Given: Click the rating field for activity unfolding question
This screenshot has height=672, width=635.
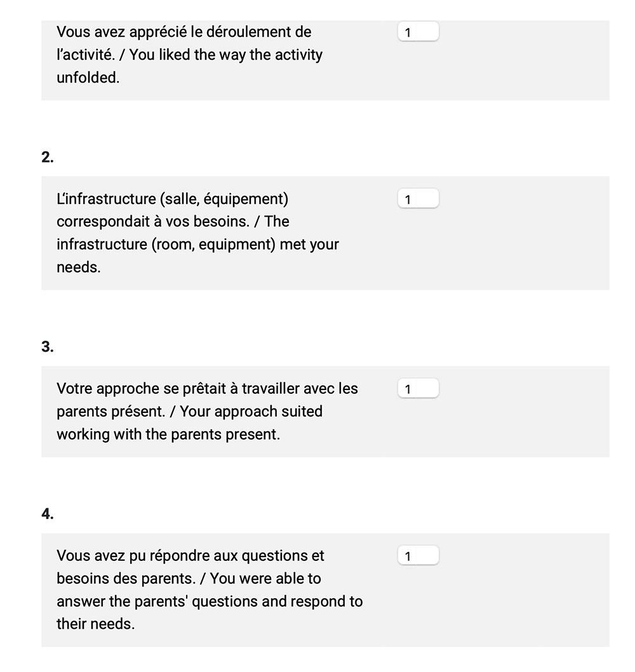Looking at the screenshot, I should pos(418,32).
